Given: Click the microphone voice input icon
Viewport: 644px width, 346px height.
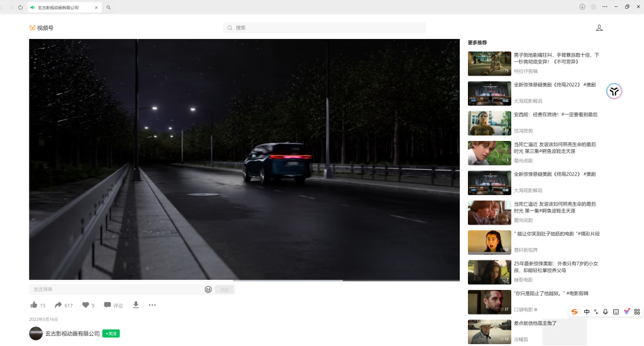Looking at the screenshot, I should 606,312.
